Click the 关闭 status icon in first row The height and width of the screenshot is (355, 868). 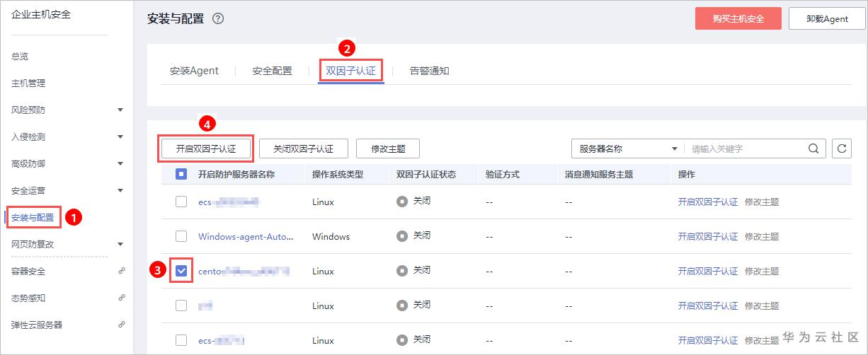402,202
